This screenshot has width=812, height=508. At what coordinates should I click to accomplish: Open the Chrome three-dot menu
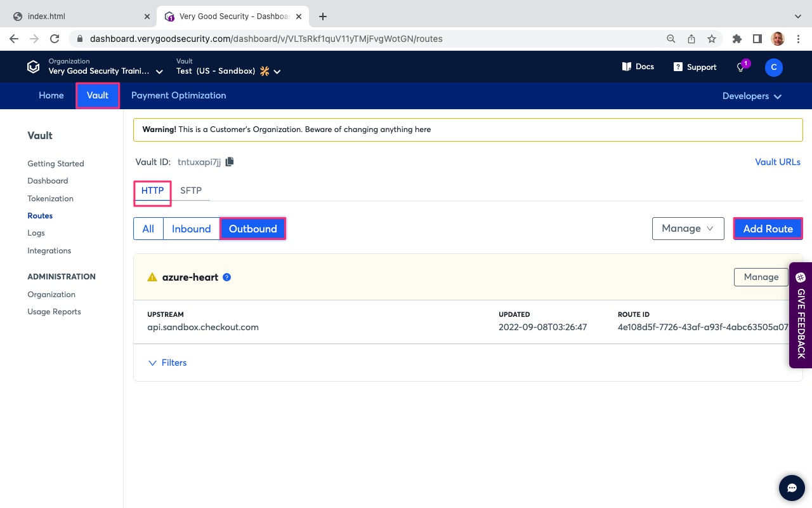pyautogui.click(x=797, y=39)
